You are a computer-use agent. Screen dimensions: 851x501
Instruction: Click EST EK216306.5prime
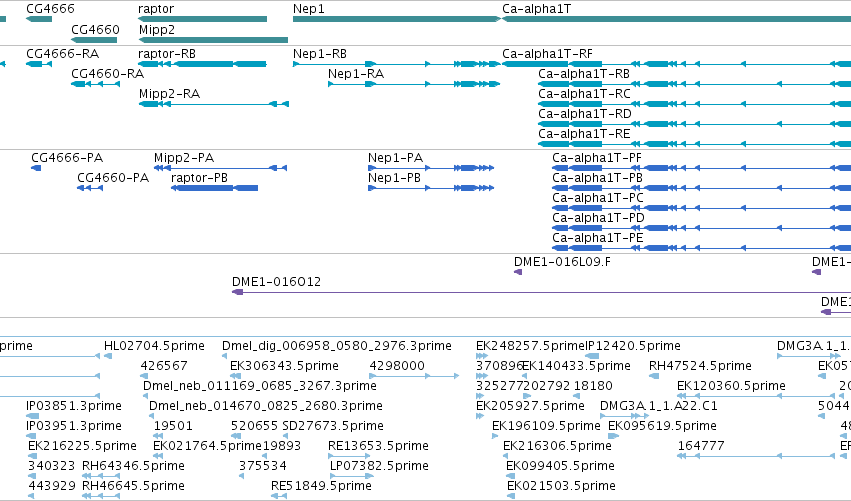(x=506, y=456)
